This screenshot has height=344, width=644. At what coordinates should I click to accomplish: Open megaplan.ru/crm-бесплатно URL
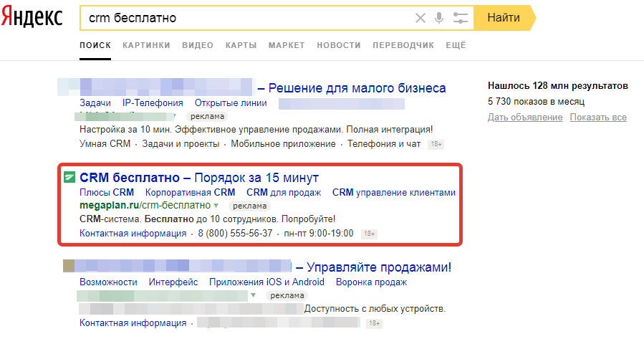click(145, 205)
